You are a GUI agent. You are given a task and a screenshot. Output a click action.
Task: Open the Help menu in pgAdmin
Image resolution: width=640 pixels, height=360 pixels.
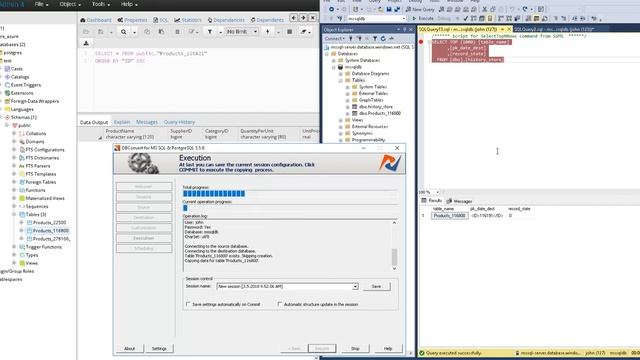click(129, 4)
